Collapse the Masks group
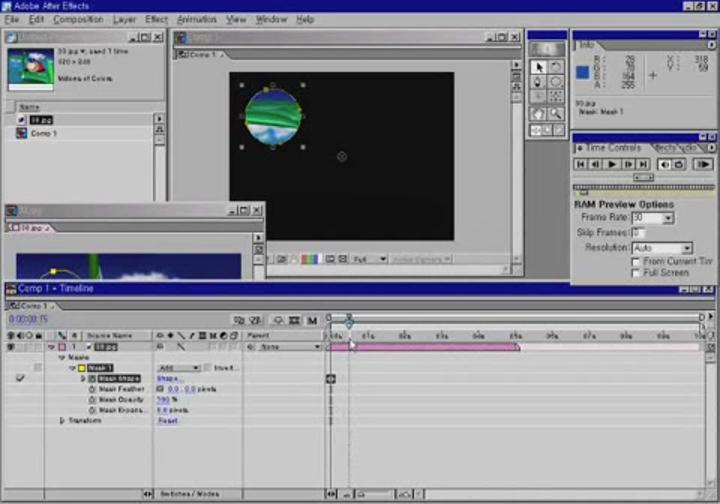Viewport: 720px width, 504px height. 62,357
